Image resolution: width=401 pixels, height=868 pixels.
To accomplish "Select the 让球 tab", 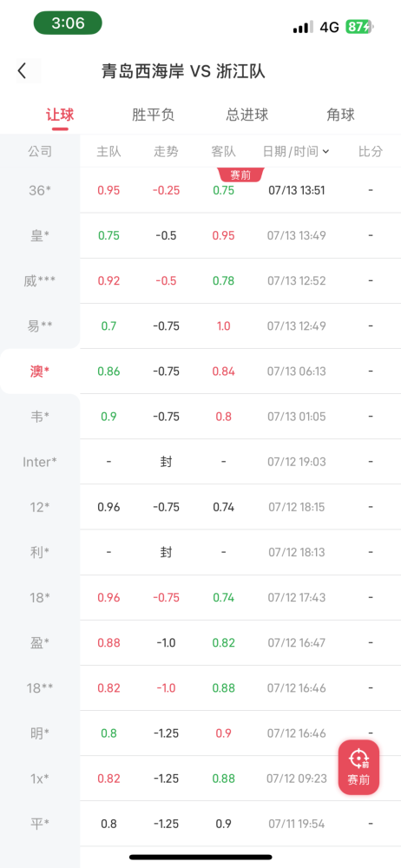I will (x=60, y=115).
